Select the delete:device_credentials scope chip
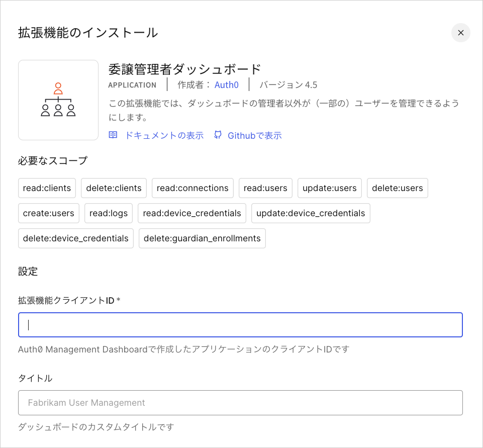Viewport: 483px width, 448px height. click(x=75, y=238)
